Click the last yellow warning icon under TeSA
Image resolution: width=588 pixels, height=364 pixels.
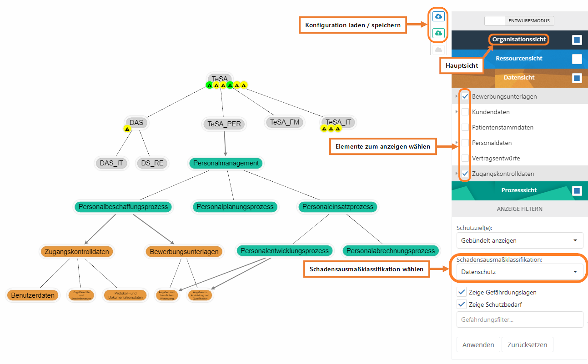click(244, 85)
